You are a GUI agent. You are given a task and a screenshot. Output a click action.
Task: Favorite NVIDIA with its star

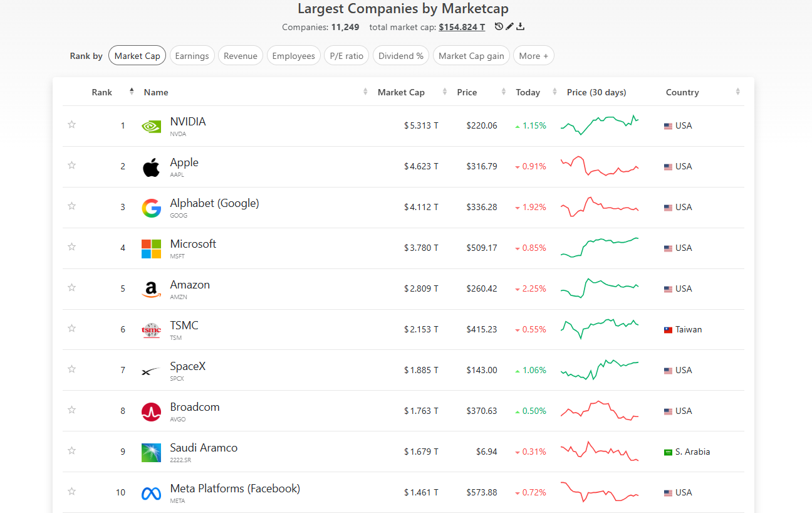point(71,124)
